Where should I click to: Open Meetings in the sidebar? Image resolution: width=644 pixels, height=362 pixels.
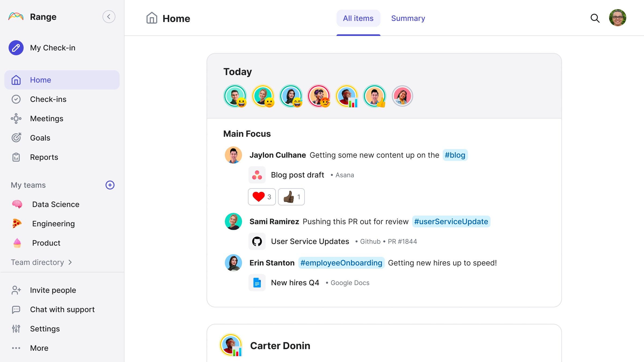tap(46, 119)
